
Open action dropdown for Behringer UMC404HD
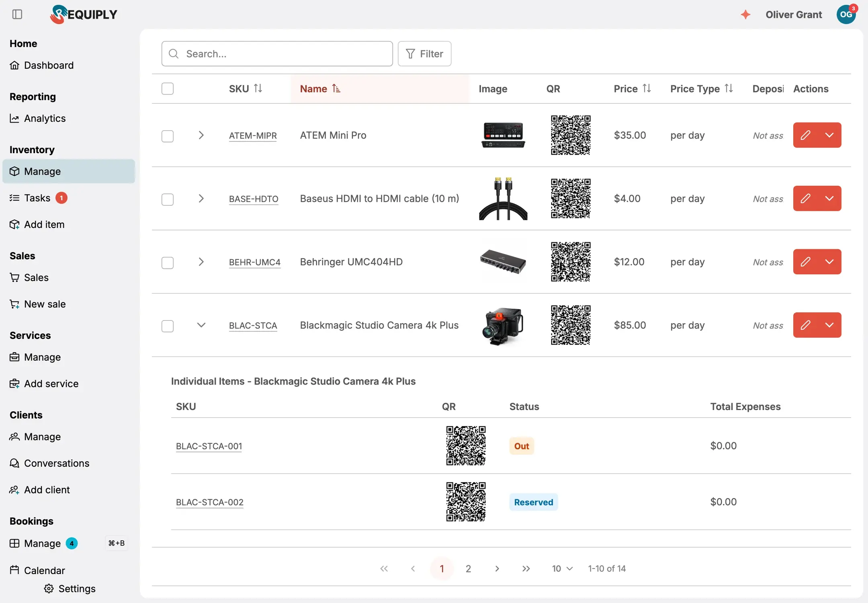pyautogui.click(x=829, y=262)
